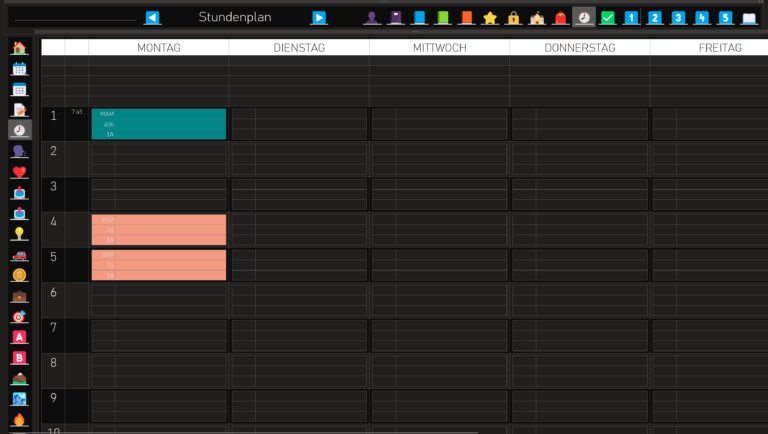This screenshot has height=434, width=768.
Task: Open the outbox upload tray icon
Action: point(19,213)
